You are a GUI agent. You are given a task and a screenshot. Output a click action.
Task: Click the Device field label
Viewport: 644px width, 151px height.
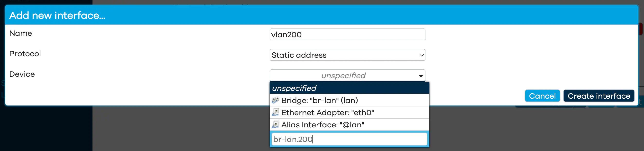(22, 74)
